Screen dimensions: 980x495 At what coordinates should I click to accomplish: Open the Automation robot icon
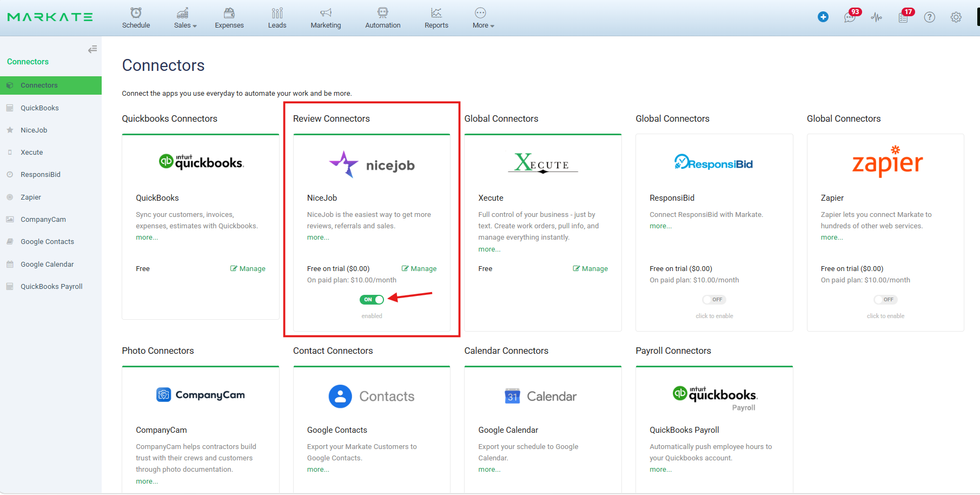point(383,12)
